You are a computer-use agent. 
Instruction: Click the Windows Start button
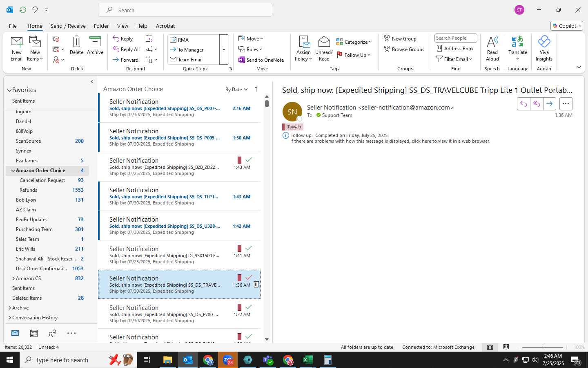click(x=10, y=360)
